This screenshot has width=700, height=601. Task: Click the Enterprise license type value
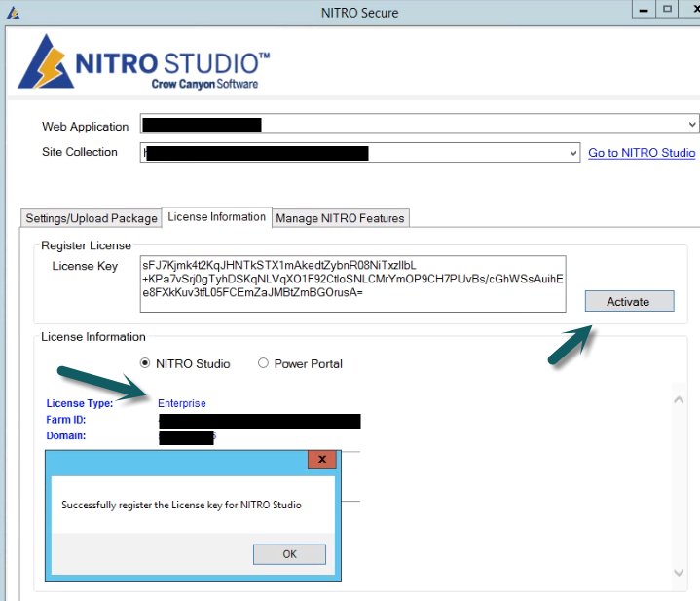[182, 403]
